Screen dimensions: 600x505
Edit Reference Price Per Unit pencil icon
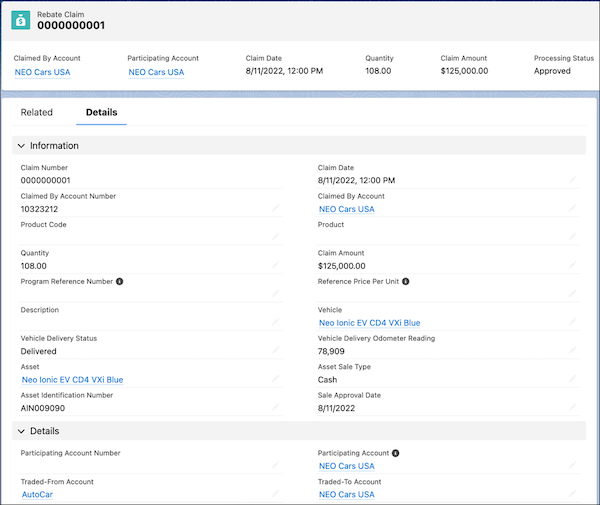(x=572, y=293)
